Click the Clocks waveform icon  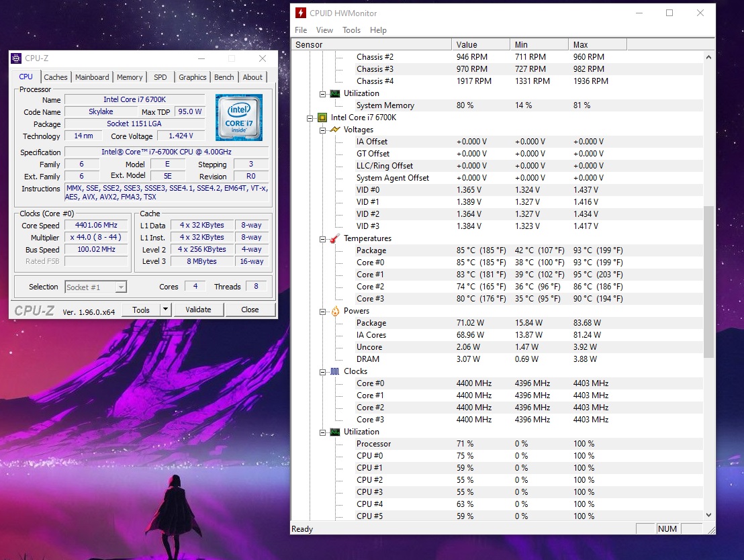335,371
